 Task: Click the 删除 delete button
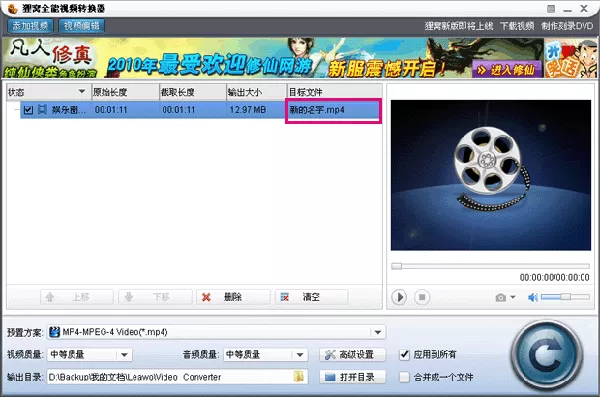tap(233, 297)
